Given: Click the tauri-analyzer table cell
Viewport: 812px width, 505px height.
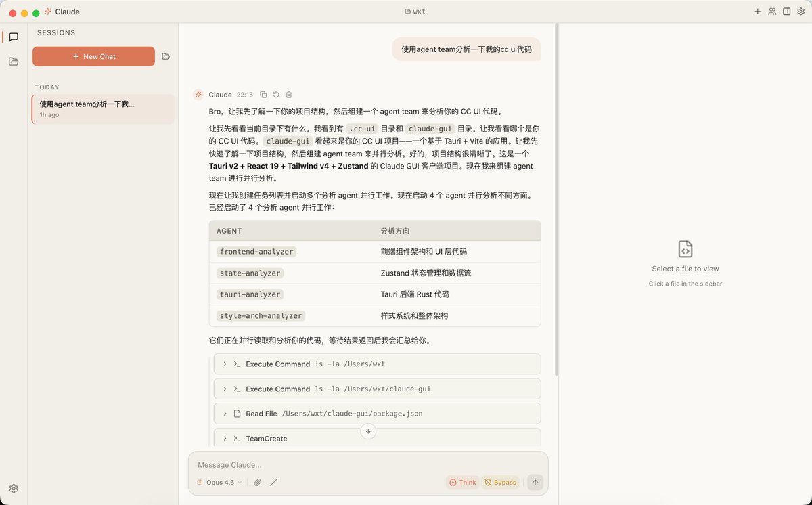Looking at the screenshot, I should tap(250, 294).
